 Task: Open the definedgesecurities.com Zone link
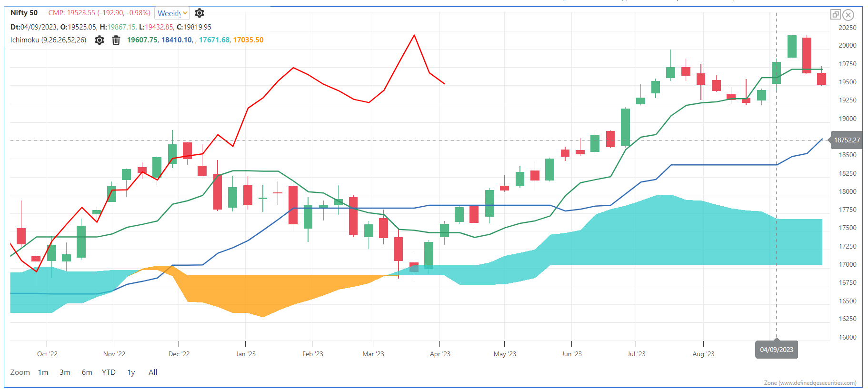tap(810, 383)
